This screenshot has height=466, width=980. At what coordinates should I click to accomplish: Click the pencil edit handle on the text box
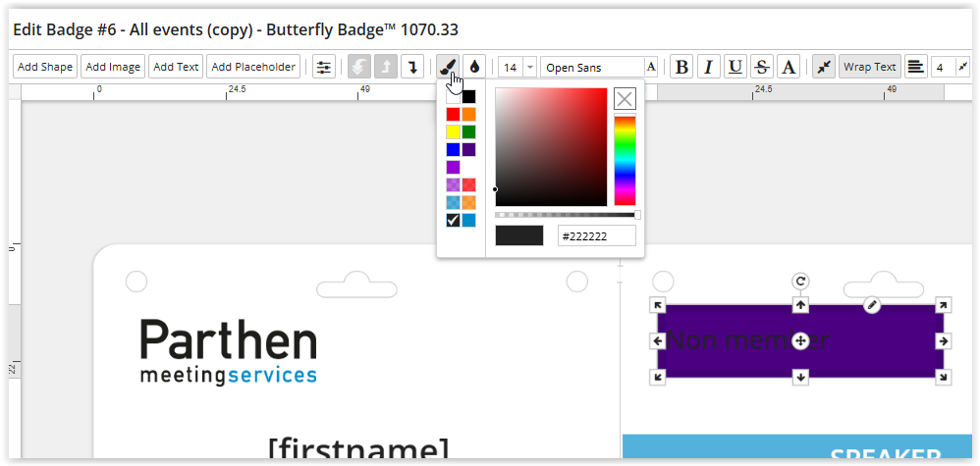click(x=872, y=305)
